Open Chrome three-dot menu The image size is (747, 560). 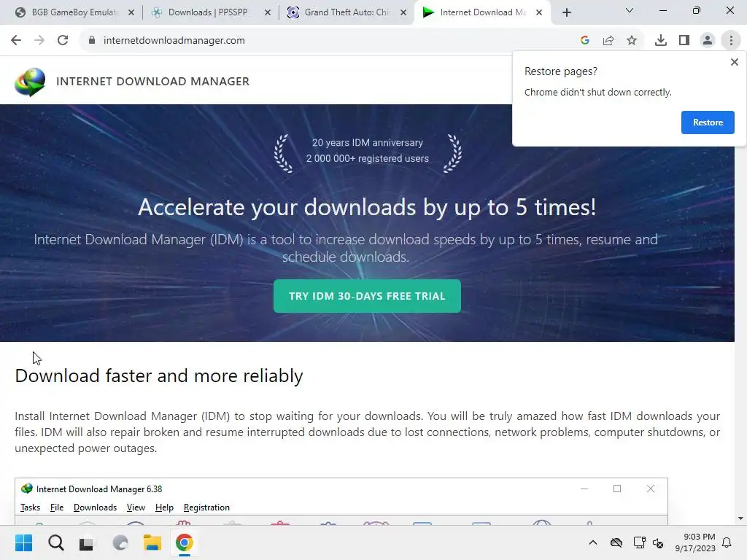point(731,41)
